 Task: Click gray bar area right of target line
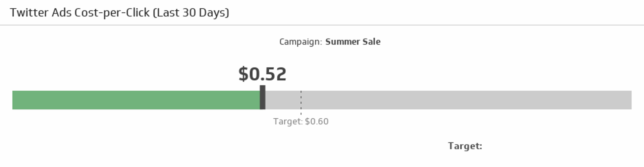466,100
